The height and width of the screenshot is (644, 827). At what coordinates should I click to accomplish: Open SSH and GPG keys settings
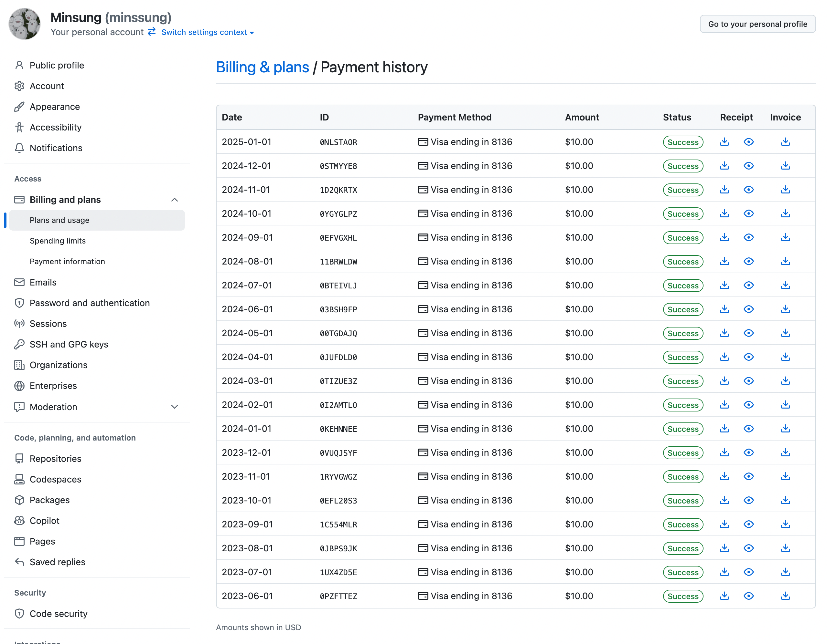(x=69, y=344)
